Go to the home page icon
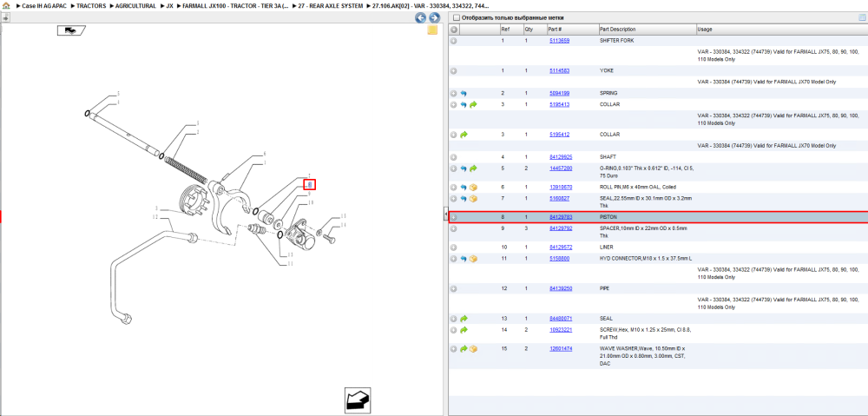 pyautogui.click(x=6, y=5)
